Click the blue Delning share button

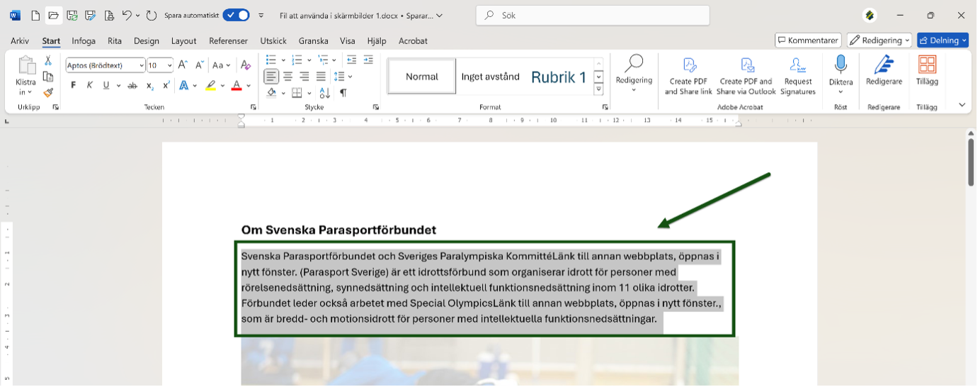(x=942, y=40)
